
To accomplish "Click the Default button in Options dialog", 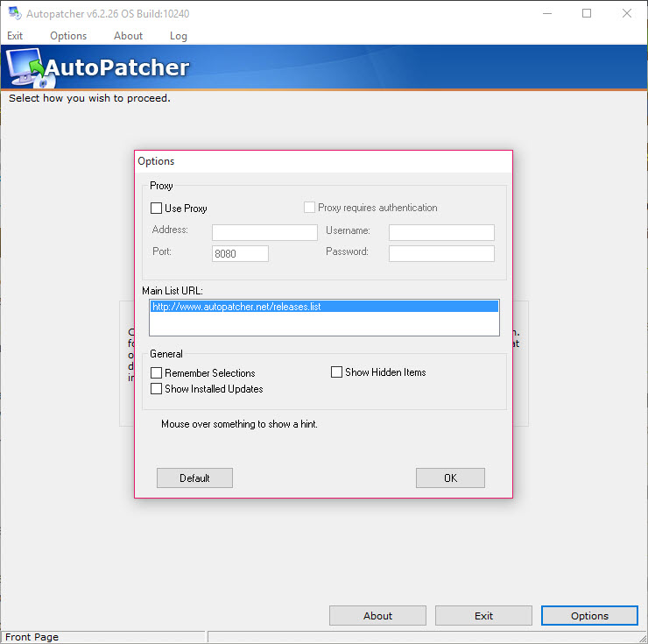I will 194,478.
